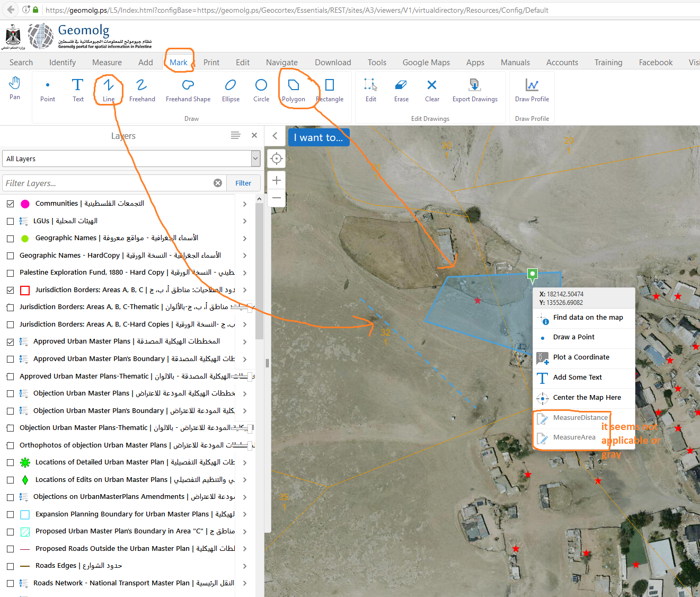Open the All Layers dropdown
The width and height of the screenshot is (700, 597).
[131, 159]
